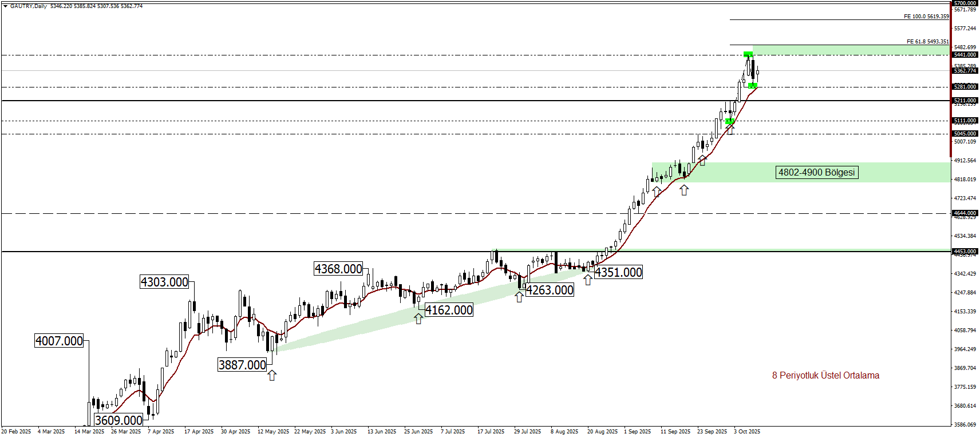Open the chart menu triangle before GAUTRY,Daily
The height and width of the screenshot is (438, 980).
(5, 6)
